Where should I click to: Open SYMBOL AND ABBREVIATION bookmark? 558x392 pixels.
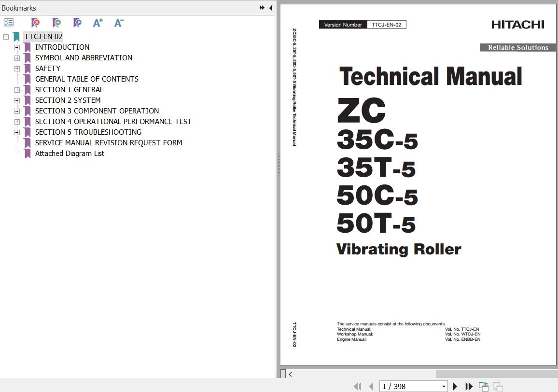coord(84,57)
